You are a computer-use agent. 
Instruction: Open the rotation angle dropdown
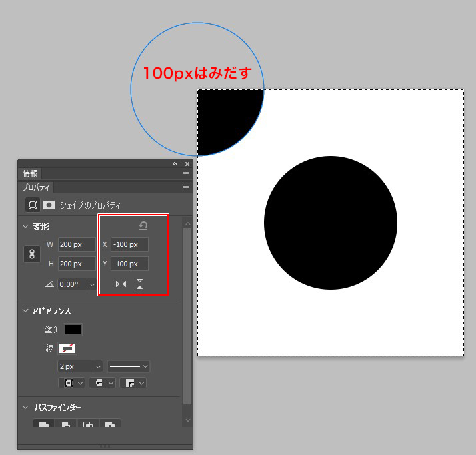pos(92,284)
